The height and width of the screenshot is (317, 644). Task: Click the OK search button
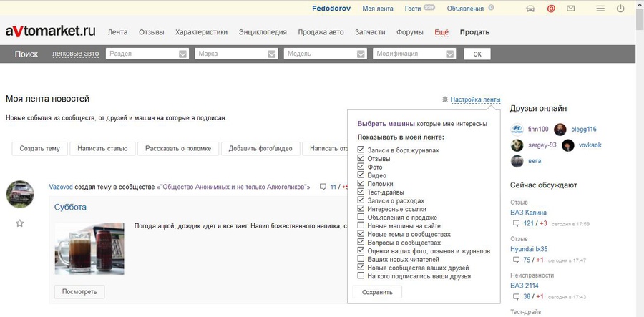coord(477,54)
